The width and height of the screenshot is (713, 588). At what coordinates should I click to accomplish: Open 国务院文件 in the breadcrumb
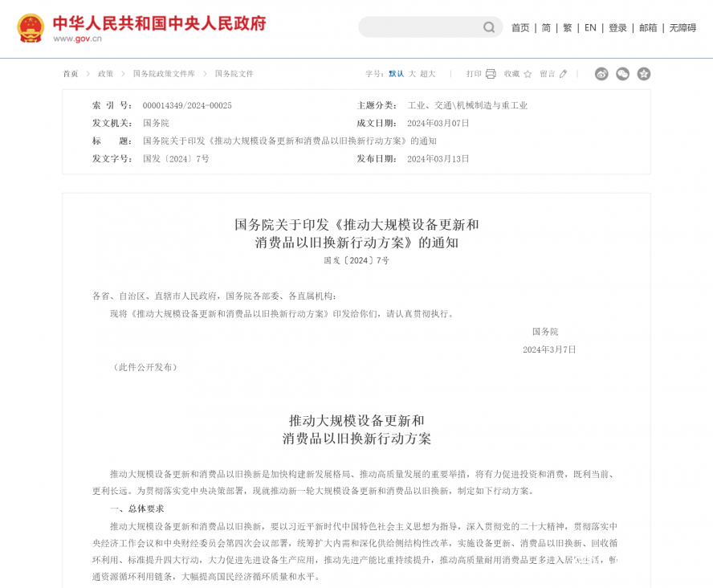coord(233,73)
